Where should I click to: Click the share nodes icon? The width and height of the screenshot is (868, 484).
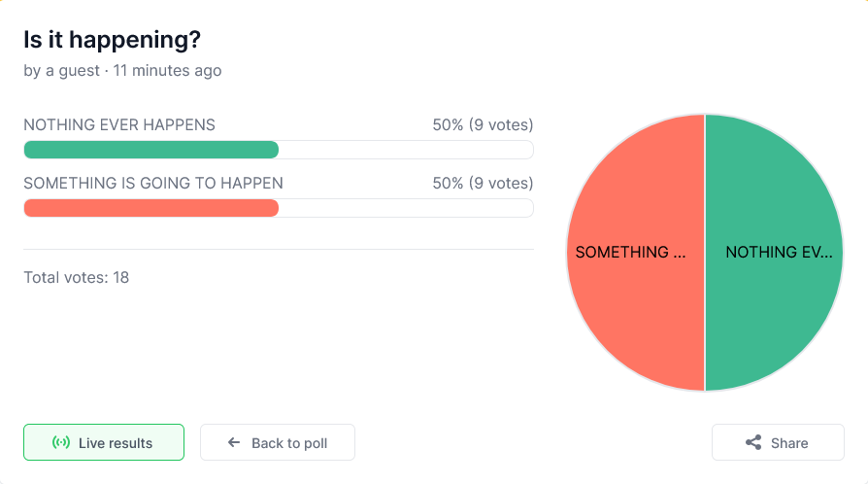coord(753,442)
